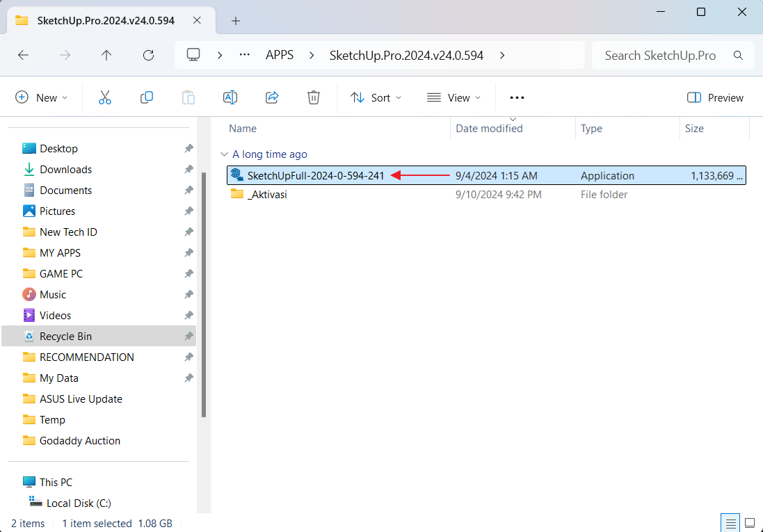Collapse the 'A long time ago' group
The width and height of the screenshot is (763, 532).
(223, 154)
